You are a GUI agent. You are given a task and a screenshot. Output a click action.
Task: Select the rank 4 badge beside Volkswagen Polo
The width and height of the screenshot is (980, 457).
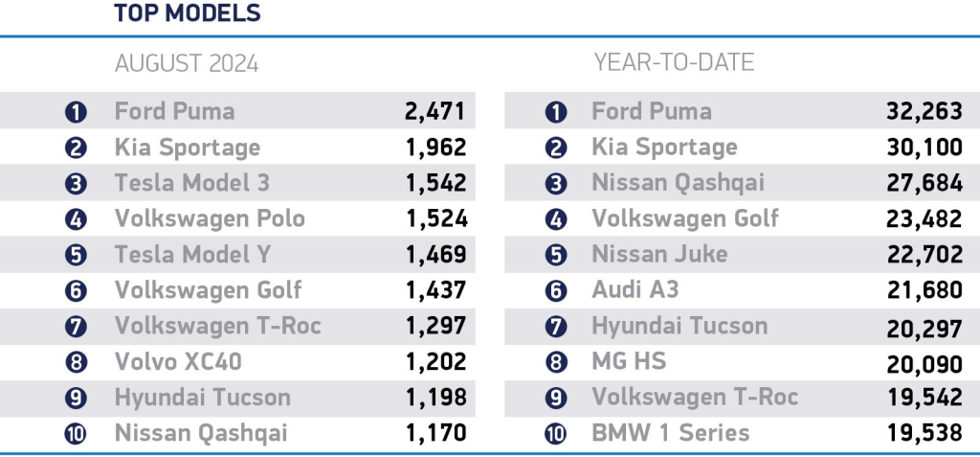tap(77, 219)
